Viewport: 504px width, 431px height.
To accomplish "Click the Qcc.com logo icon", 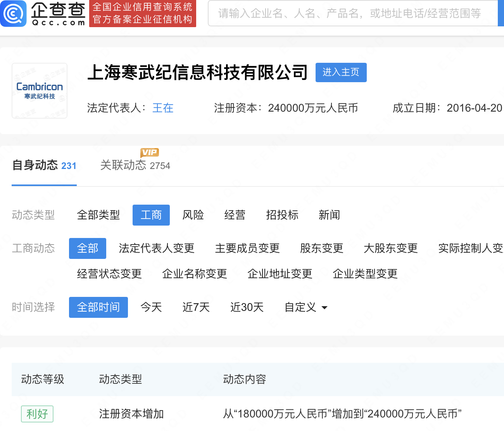I will tap(14, 14).
